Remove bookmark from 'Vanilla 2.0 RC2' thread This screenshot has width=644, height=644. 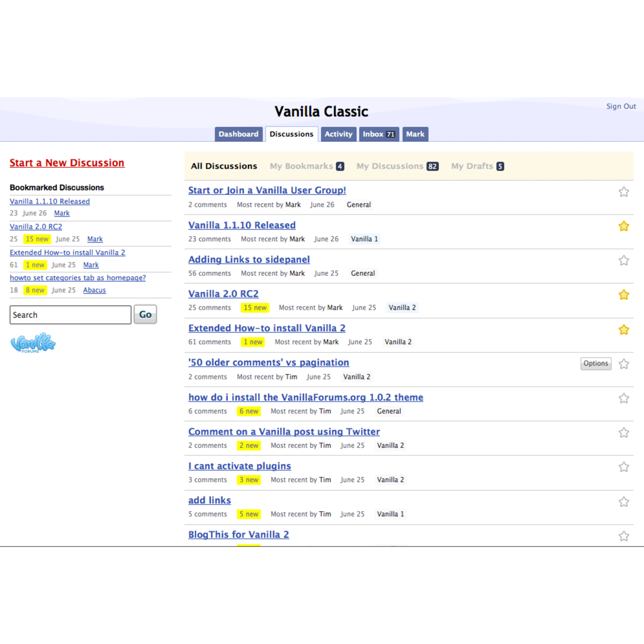pyautogui.click(x=624, y=294)
